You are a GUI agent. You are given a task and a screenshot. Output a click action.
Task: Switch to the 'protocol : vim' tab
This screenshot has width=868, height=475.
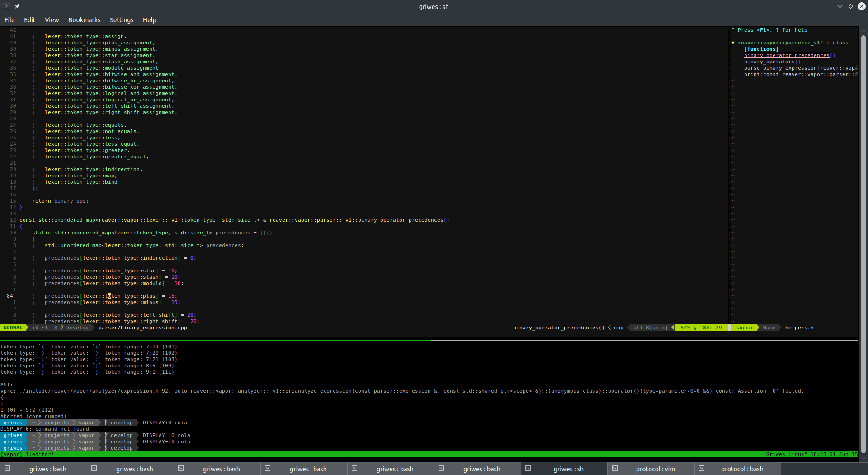click(x=651, y=469)
